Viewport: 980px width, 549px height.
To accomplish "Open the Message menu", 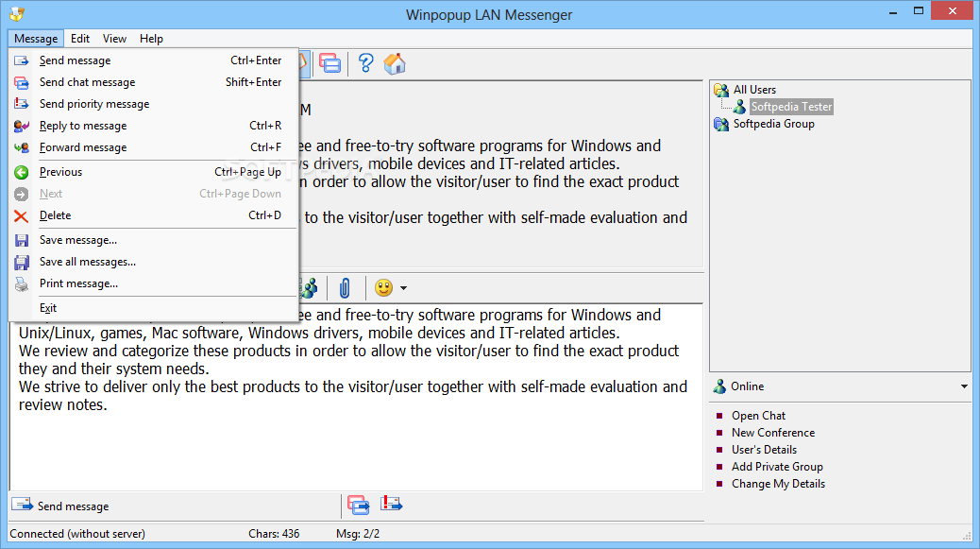I will [36, 39].
